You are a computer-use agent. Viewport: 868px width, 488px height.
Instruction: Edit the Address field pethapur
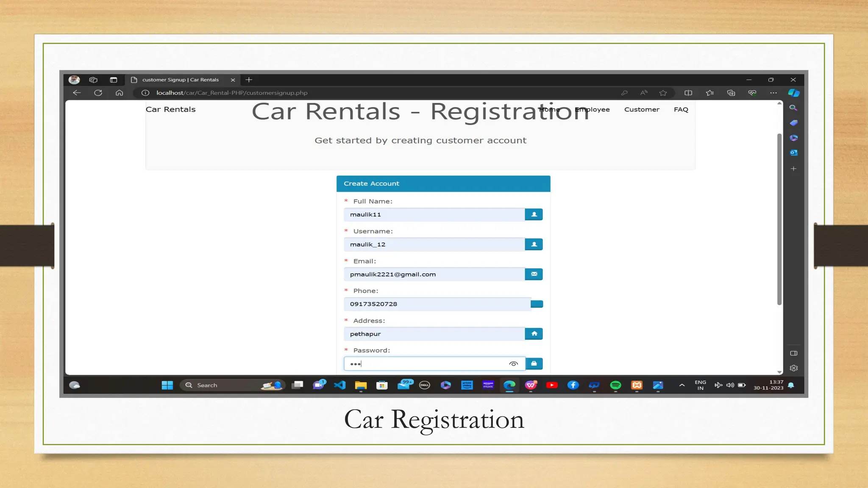(x=434, y=334)
